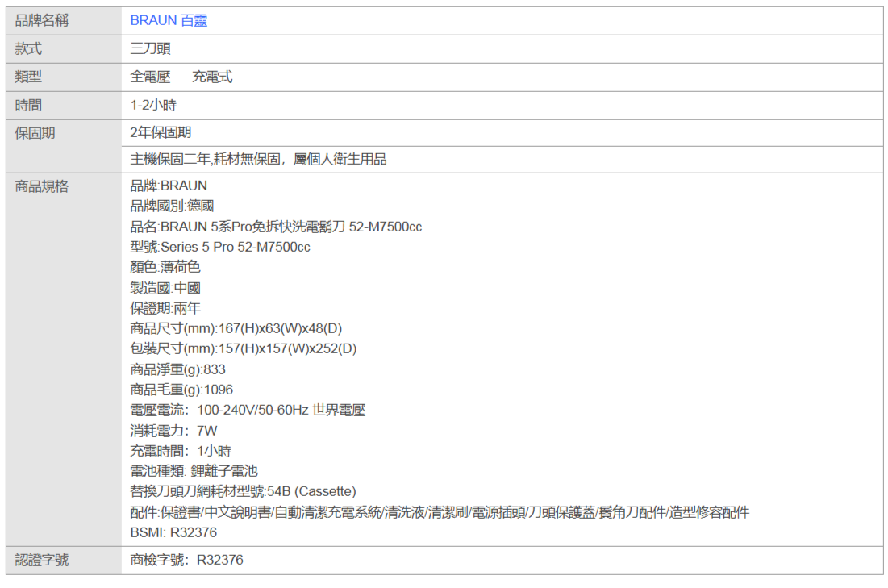Click the 顏色:薄荷色 line
Image resolution: width=888 pixels, height=588 pixels.
coord(165,267)
